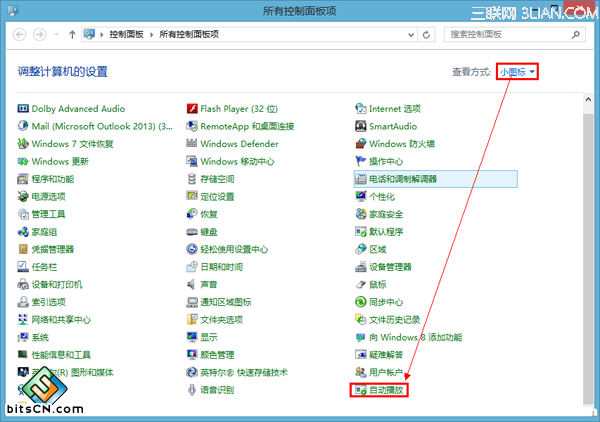Open 网络和共享中心 link
Viewport: 600px width, 422px height.
pyautogui.click(x=61, y=319)
